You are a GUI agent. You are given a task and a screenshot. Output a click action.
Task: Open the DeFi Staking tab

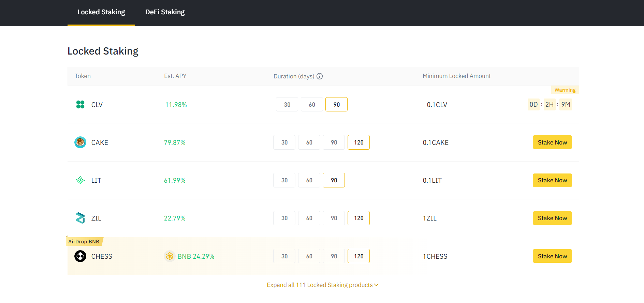[x=165, y=12]
